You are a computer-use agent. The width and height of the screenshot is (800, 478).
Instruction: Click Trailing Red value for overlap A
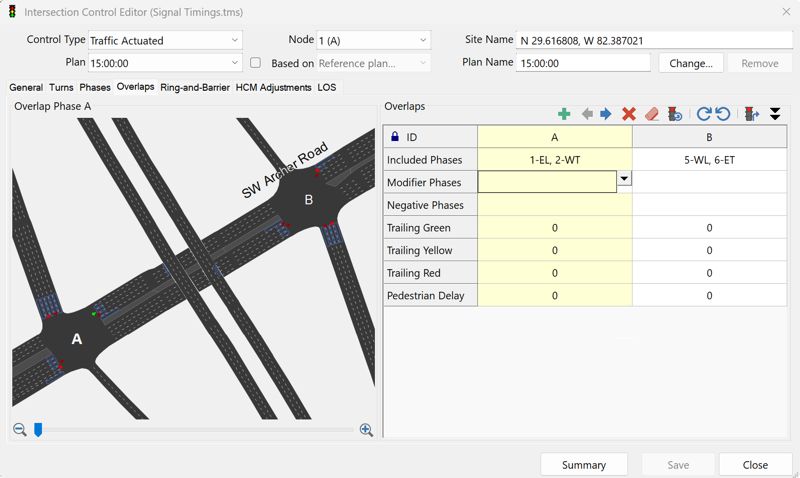pos(555,272)
